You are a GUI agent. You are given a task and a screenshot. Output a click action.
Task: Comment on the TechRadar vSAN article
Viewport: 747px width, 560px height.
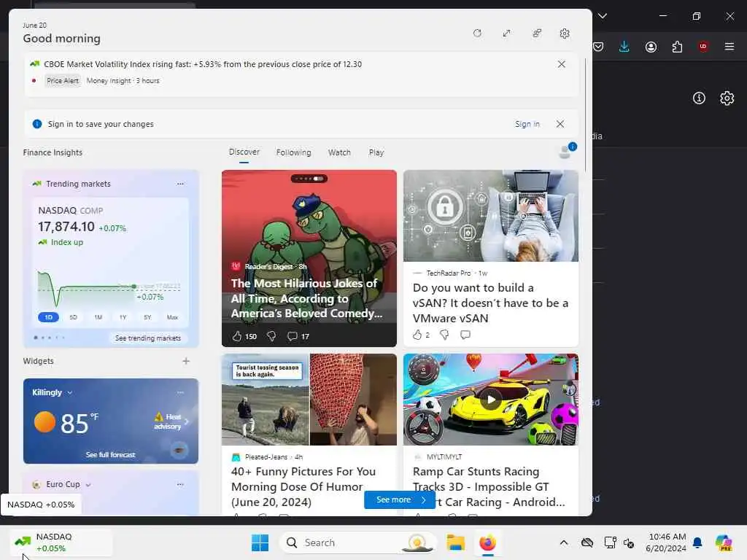point(465,335)
